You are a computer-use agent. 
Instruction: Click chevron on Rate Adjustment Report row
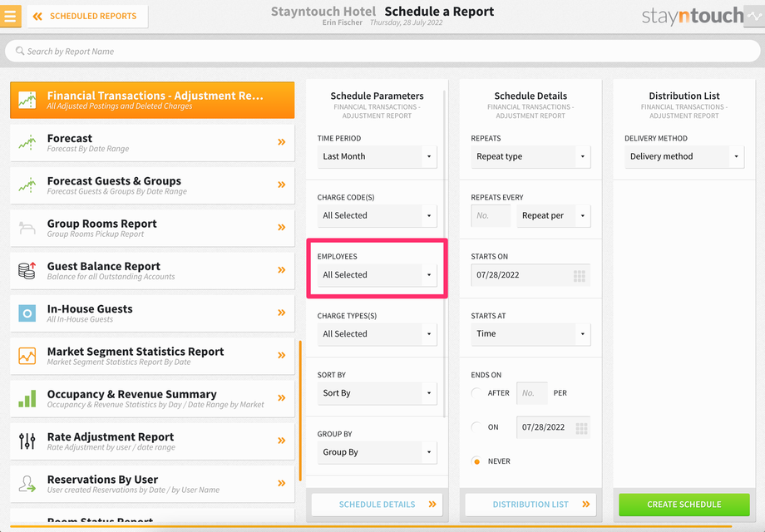282,441
